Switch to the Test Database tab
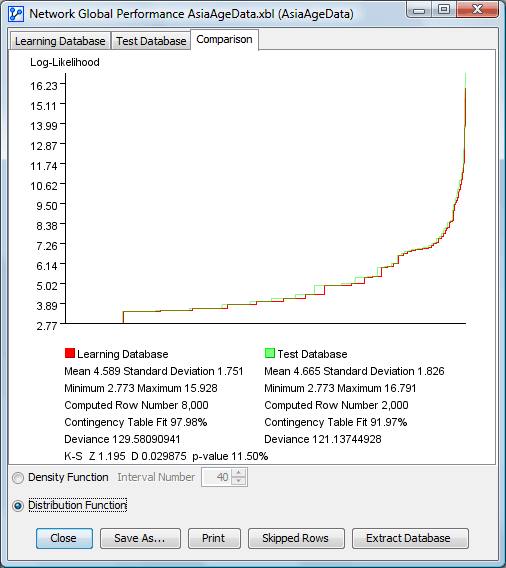Image resolution: width=506 pixels, height=568 pixels. [x=151, y=41]
